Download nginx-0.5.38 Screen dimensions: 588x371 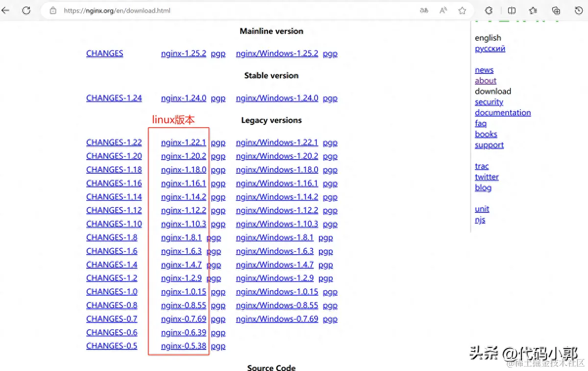tap(184, 346)
